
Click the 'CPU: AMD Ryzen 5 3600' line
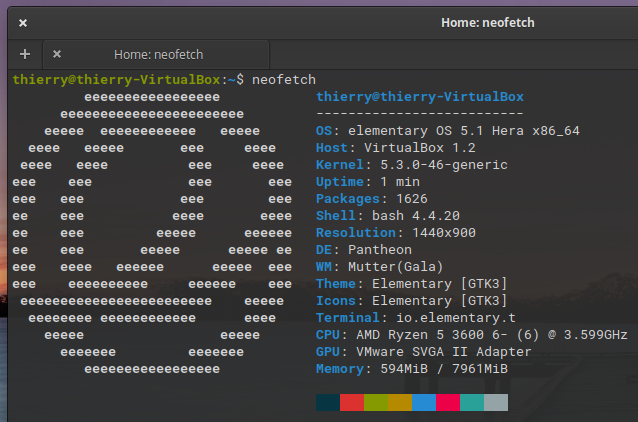pyautogui.click(x=471, y=335)
